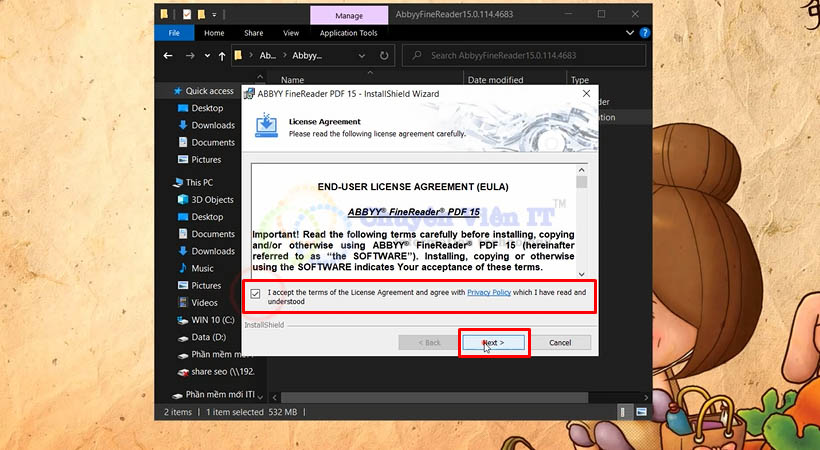Click the Music folder icon in sidebar
820x450 pixels.
pyautogui.click(x=183, y=268)
